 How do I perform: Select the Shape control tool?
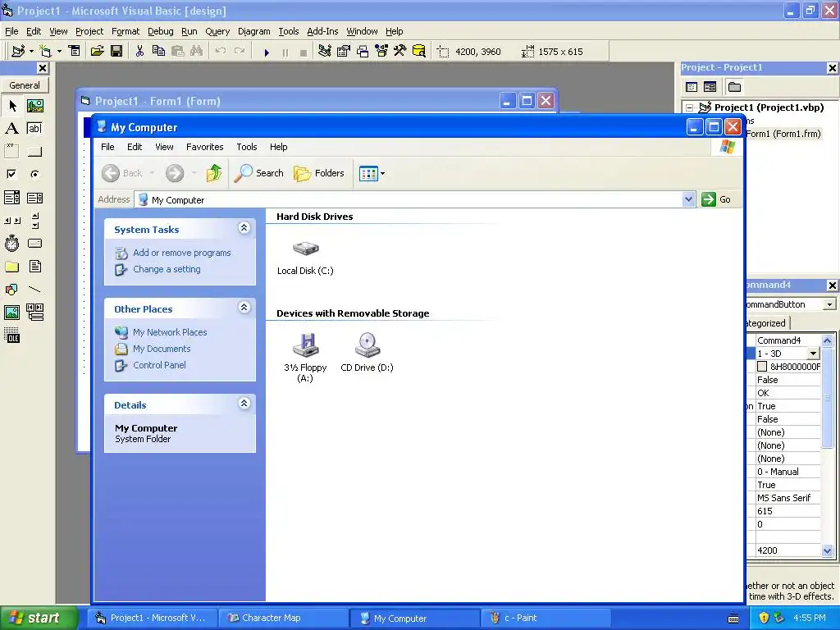11,290
